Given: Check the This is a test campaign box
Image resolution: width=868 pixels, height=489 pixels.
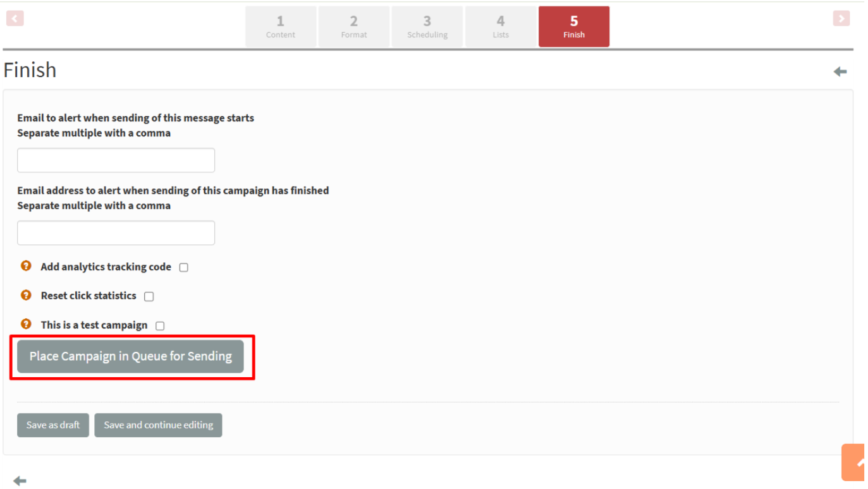Looking at the screenshot, I should tap(160, 326).
